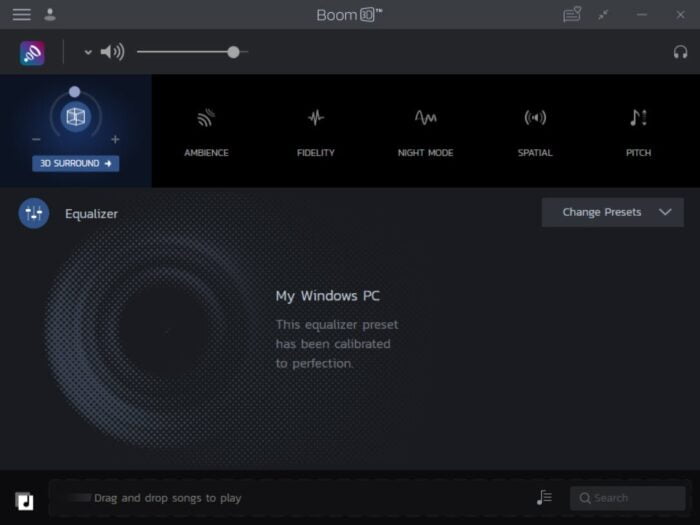Screen dimensions: 700x525
Task: Open the playlist queue icon
Action: [544, 497]
